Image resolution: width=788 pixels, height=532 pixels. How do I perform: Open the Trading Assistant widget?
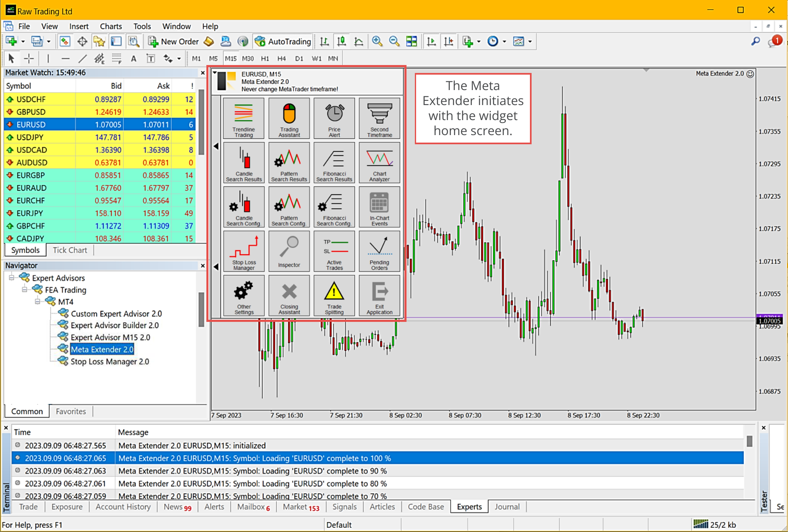tap(289, 118)
